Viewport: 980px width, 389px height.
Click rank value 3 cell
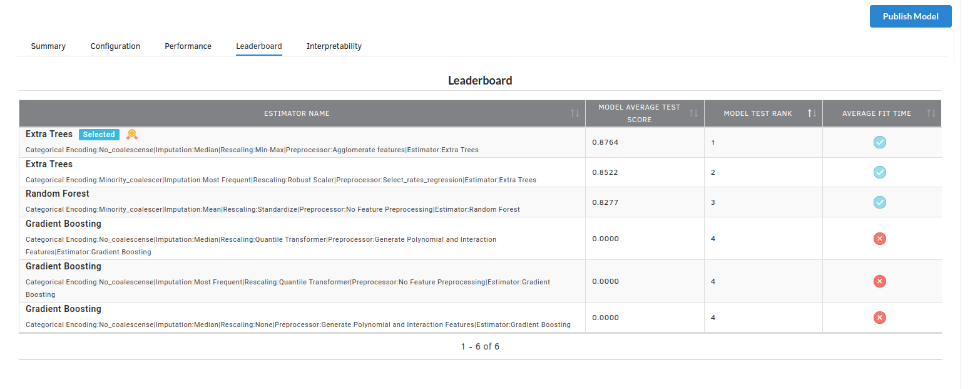(x=763, y=202)
